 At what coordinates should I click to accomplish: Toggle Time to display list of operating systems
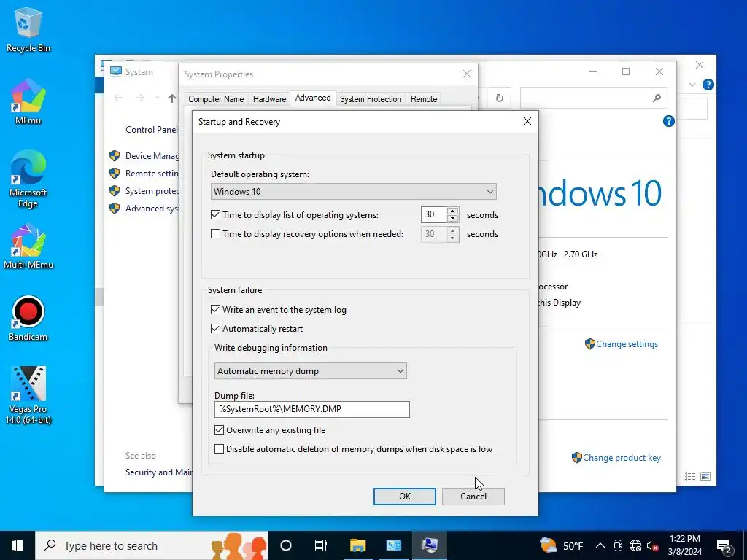tap(215, 215)
